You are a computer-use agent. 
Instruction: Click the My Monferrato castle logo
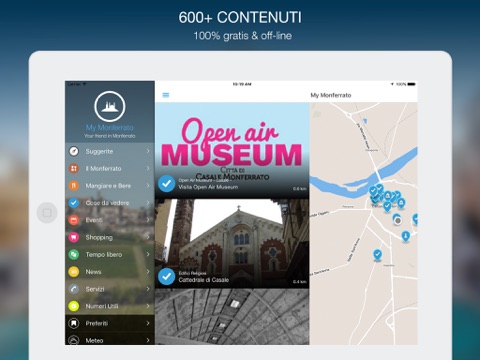[110, 106]
